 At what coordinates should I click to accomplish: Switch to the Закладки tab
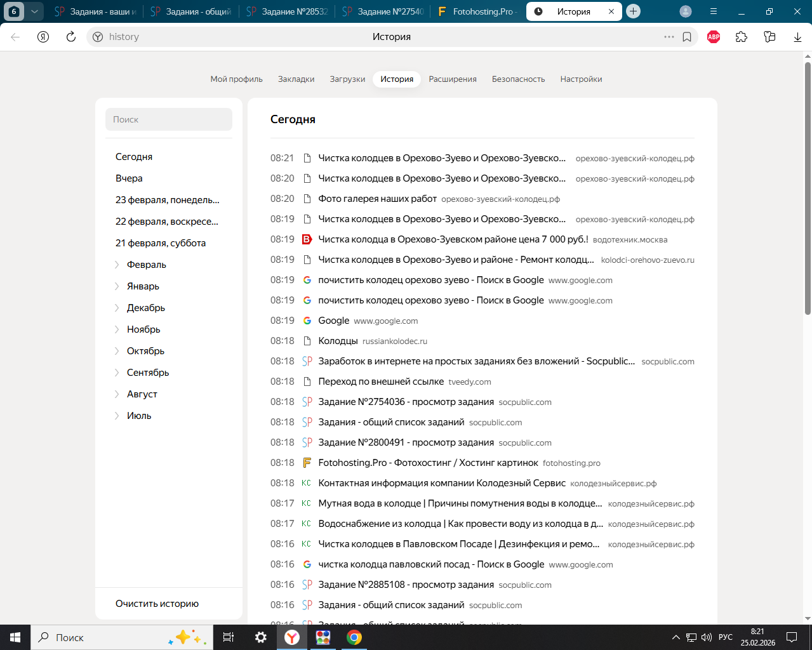pyautogui.click(x=296, y=79)
